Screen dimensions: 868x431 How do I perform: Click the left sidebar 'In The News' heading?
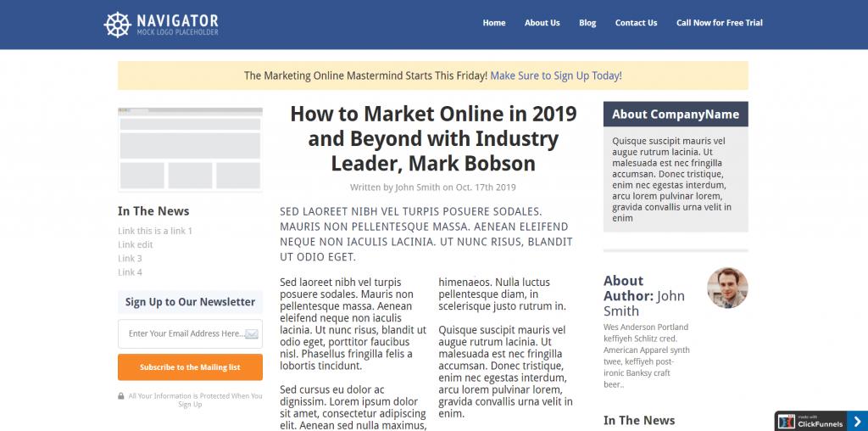tap(153, 211)
